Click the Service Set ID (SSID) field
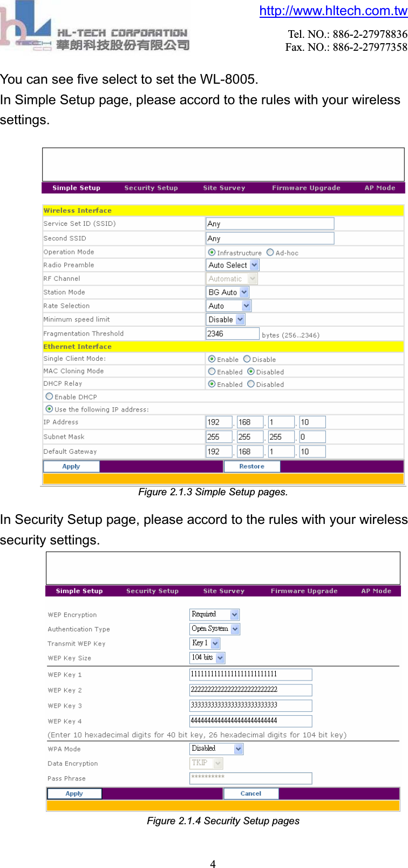The image size is (408, 868). tap(270, 224)
